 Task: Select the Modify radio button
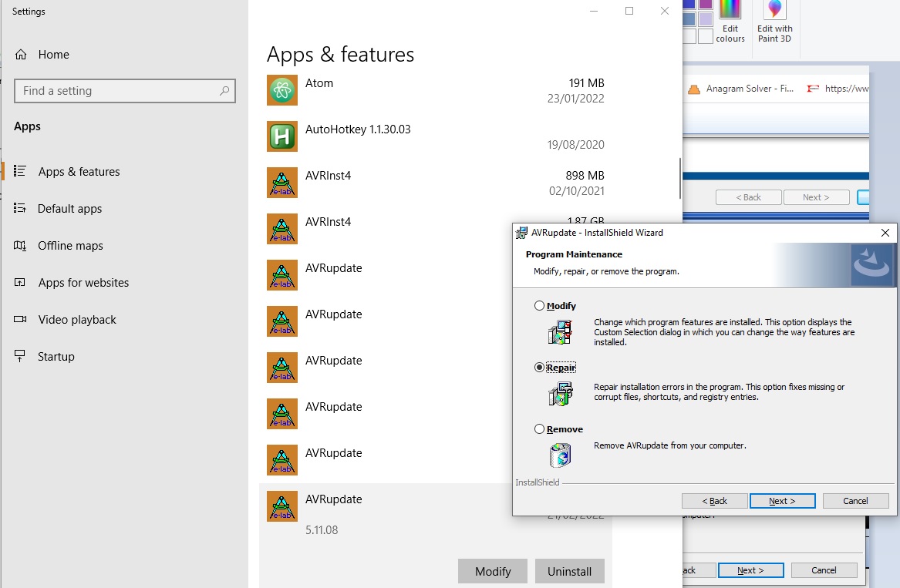[x=539, y=306]
